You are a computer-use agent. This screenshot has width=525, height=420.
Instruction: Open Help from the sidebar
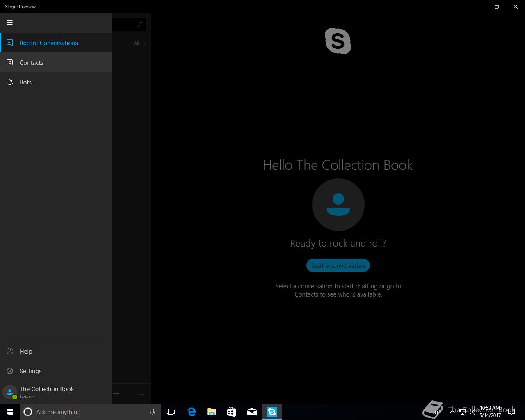click(x=56, y=351)
